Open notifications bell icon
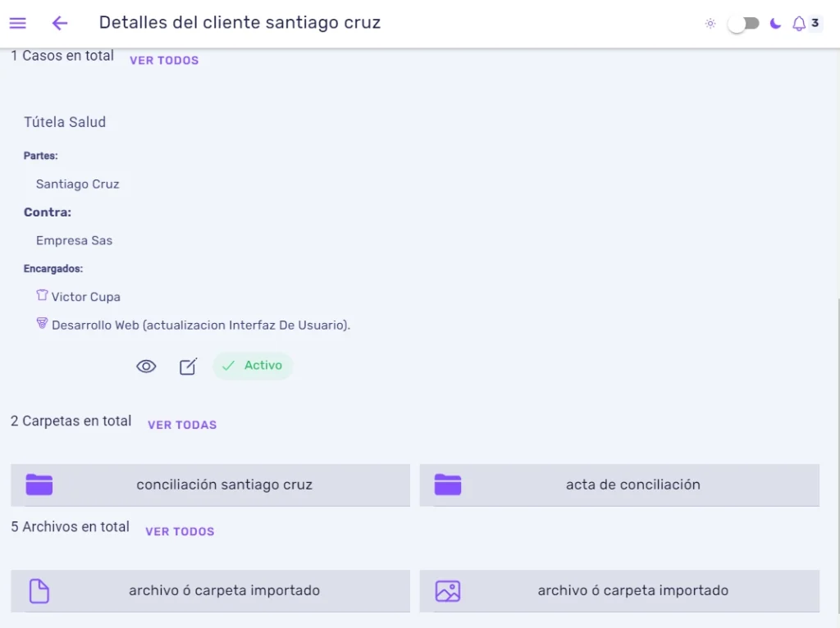The image size is (840, 628). pyautogui.click(x=799, y=24)
